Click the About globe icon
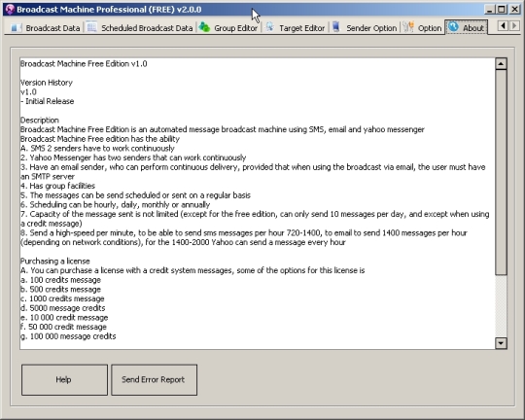This screenshot has width=525, height=420. pos(453,27)
